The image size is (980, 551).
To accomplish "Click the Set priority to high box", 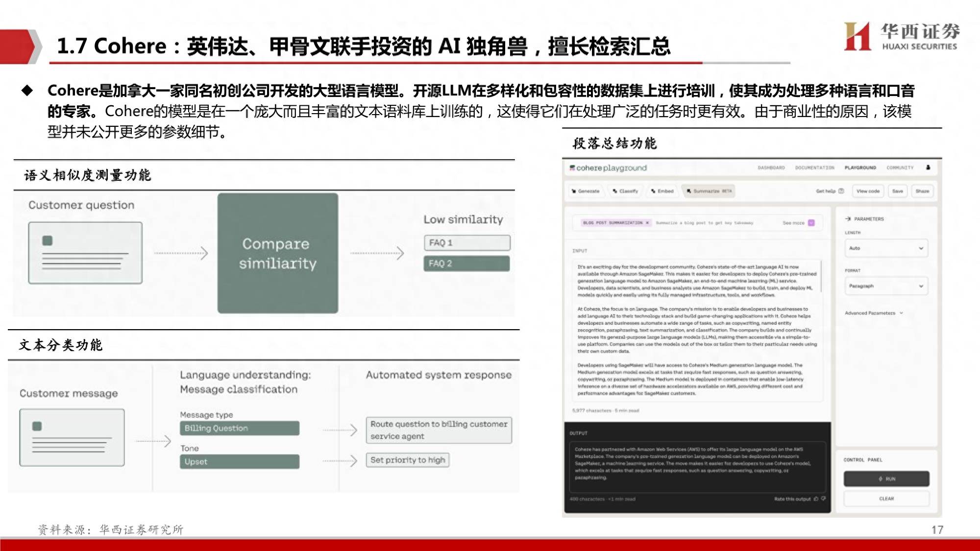I will click(408, 460).
